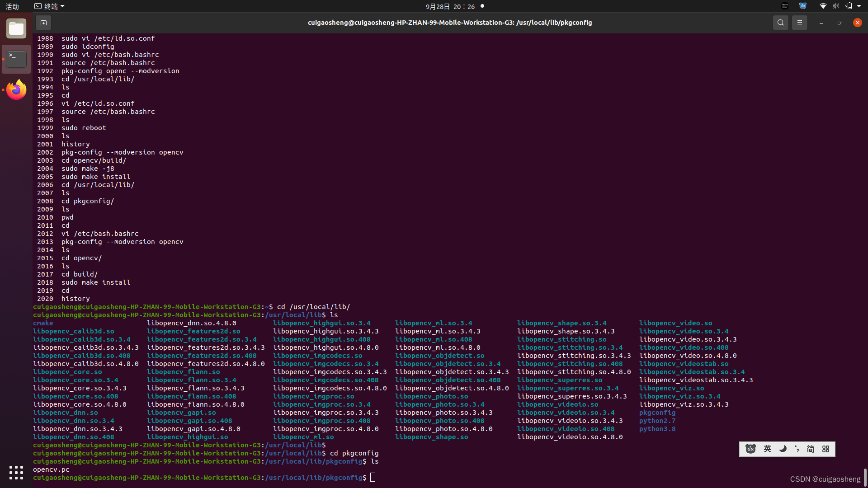Click history line 1999 sudo reboot
Viewport: 868px width, 488px height.
[71, 128]
